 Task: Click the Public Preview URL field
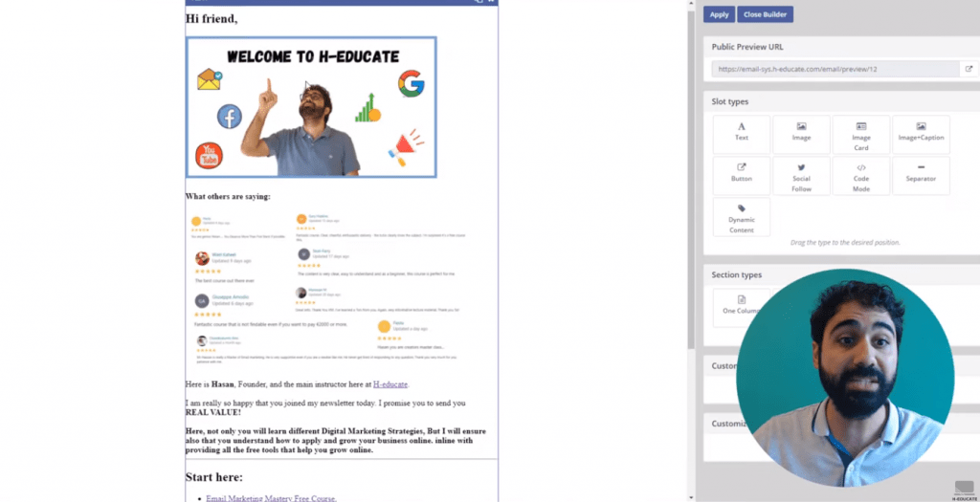pyautogui.click(x=835, y=69)
